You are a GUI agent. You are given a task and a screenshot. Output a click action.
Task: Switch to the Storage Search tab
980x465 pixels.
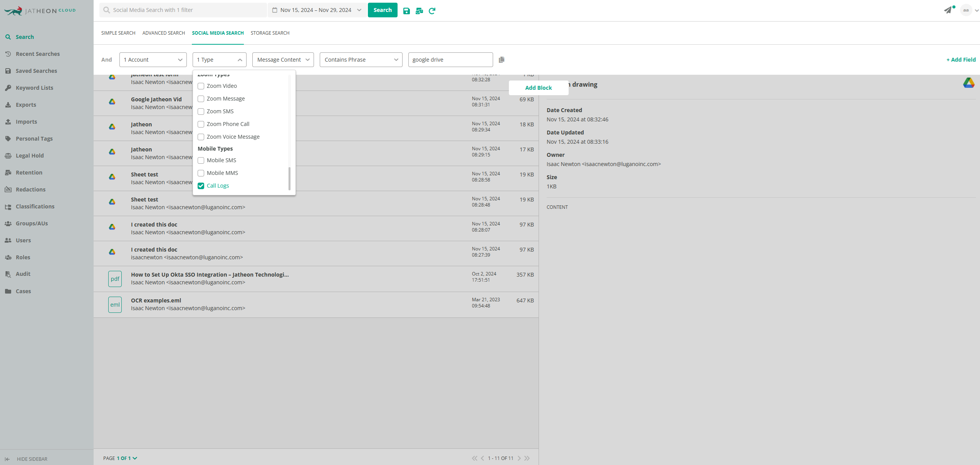[270, 33]
